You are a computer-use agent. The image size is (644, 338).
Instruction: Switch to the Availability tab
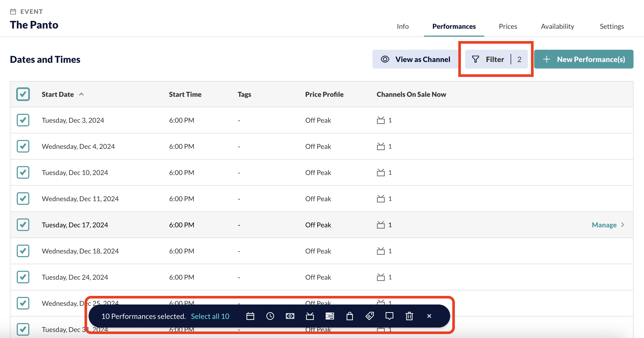(x=557, y=26)
